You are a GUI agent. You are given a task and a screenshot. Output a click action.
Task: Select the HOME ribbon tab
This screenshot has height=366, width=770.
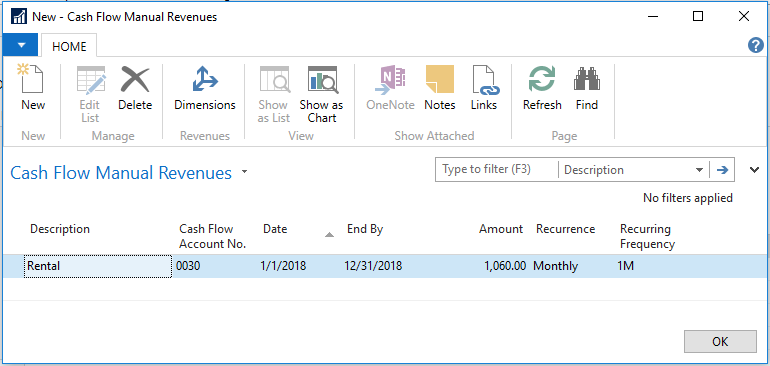click(x=69, y=46)
